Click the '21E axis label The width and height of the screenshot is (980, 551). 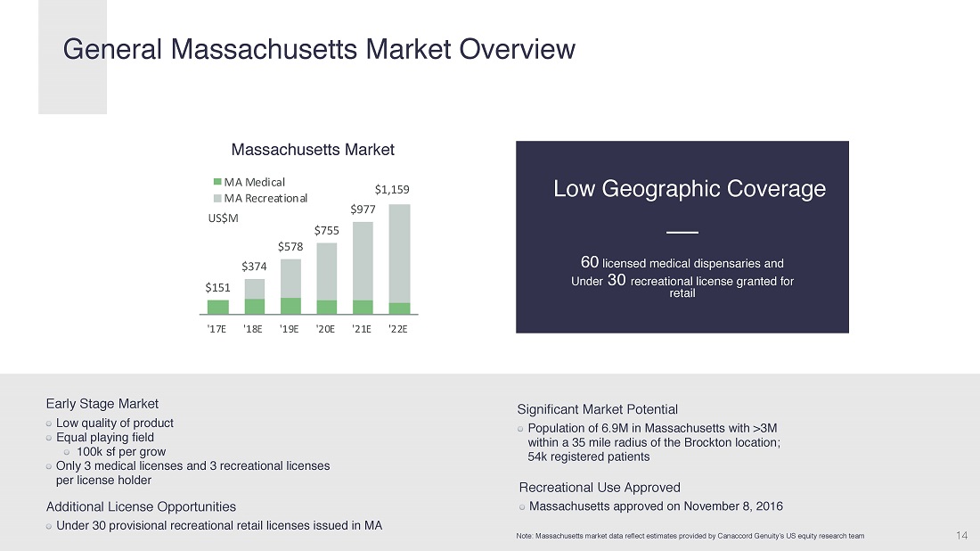[x=362, y=329]
